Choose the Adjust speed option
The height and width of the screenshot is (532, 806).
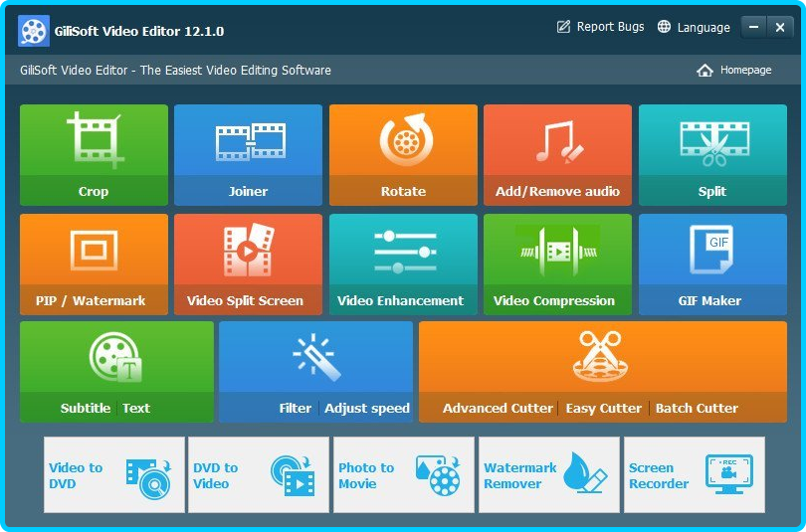coord(366,408)
